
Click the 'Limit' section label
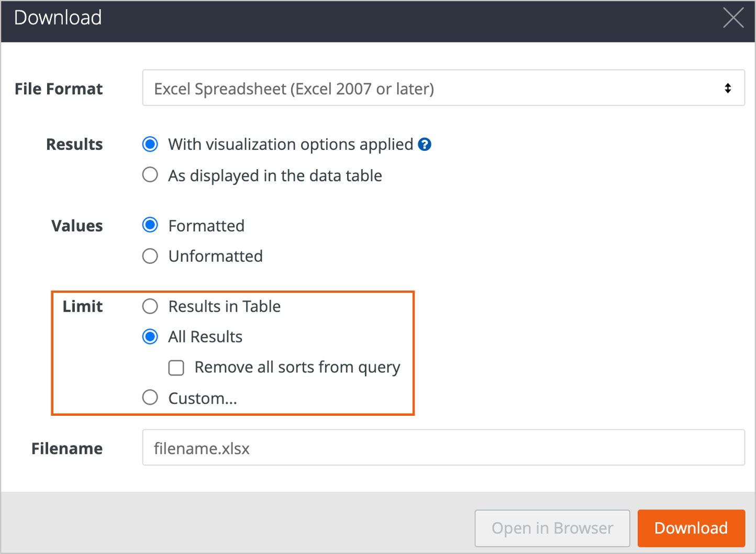(x=82, y=306)
